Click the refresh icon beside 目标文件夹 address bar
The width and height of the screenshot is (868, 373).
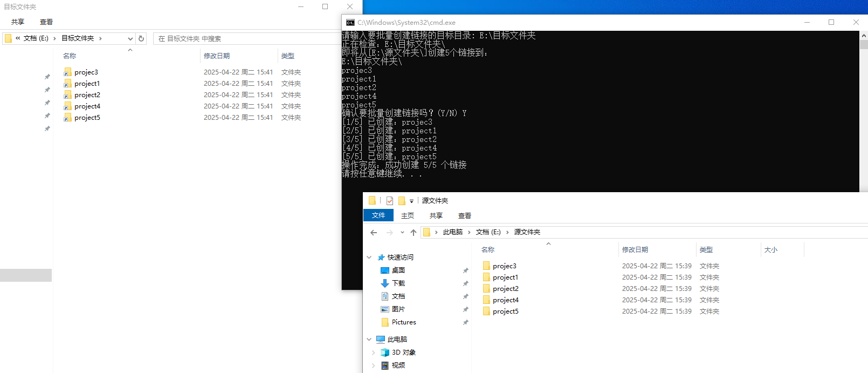pos(141,38)
